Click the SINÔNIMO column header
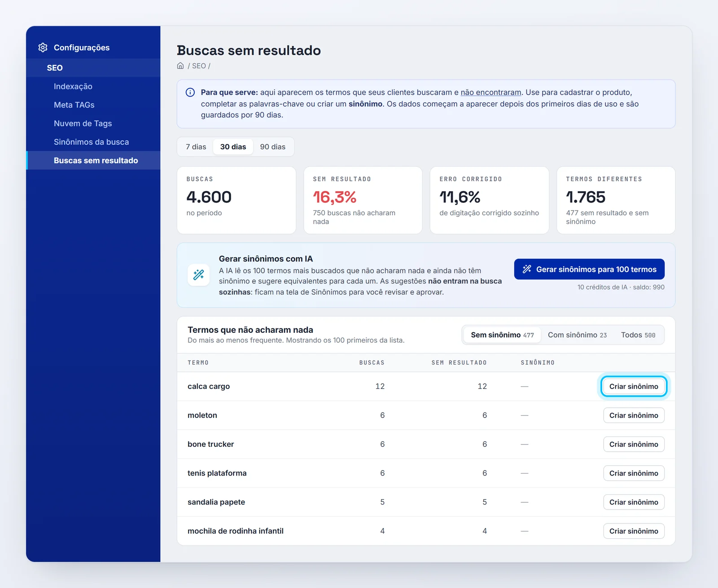The width and height of the screenshot is (718, 588). (x=538, y=362)
